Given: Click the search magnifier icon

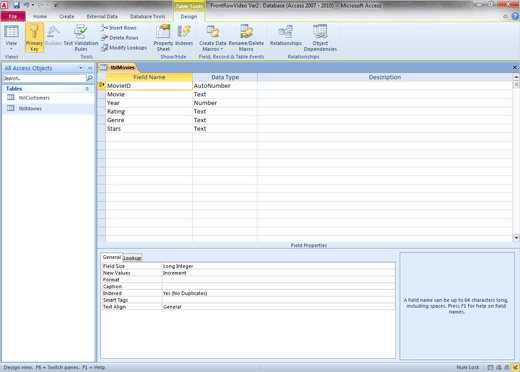Looking at the screenshot, I should (89, 78).
